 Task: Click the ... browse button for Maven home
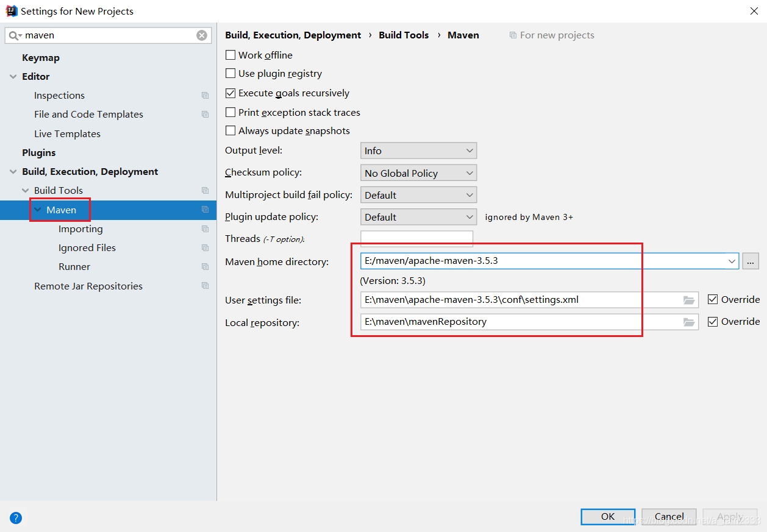pos(751,261)
